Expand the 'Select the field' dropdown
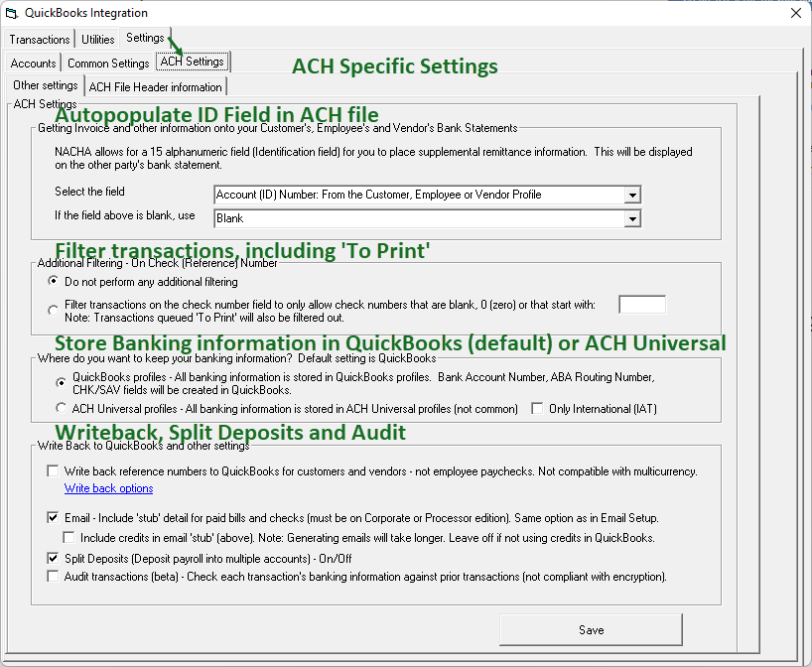Viewport: 812px width, 667px height. (632, 195)
